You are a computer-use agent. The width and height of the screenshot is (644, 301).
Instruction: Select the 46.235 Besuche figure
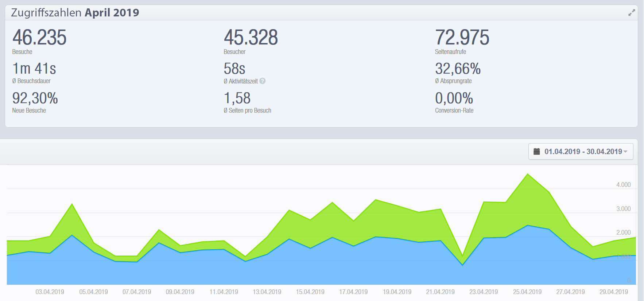pos(39,38)
